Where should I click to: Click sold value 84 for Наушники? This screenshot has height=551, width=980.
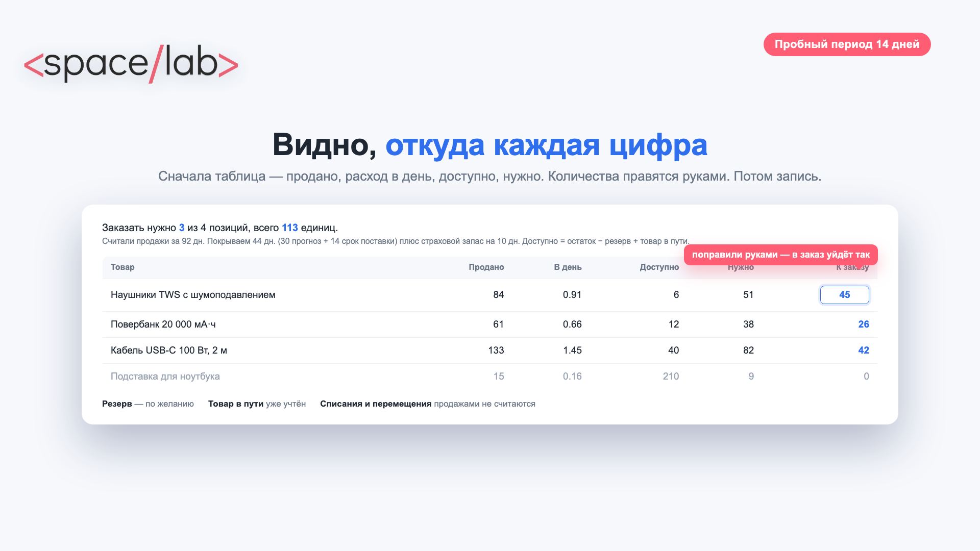(499, 295)
